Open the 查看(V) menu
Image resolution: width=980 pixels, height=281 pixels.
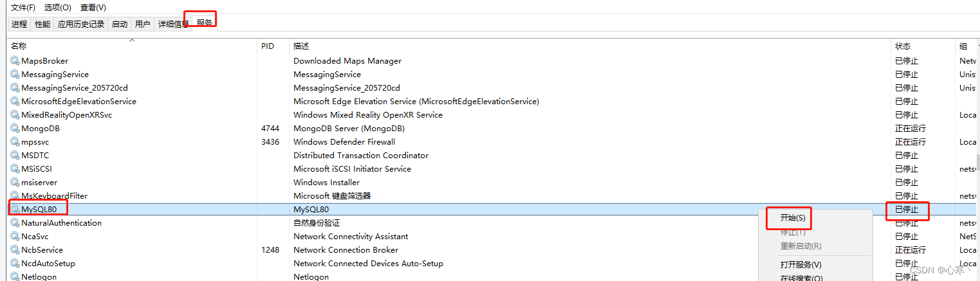(93, 7)
